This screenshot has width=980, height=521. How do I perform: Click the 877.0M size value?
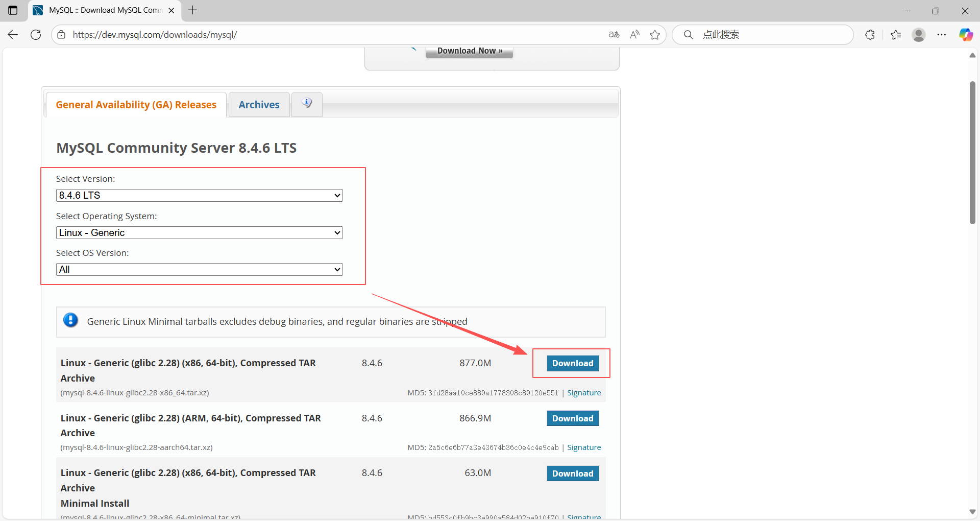(x=475, y=363)
